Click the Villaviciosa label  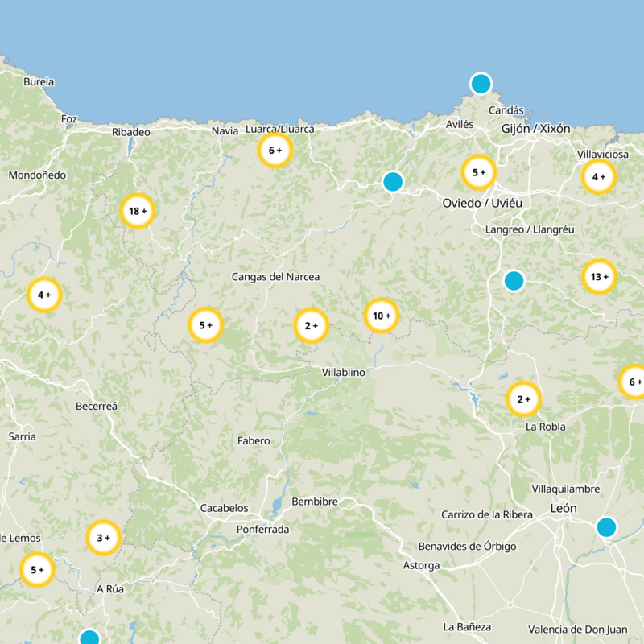pos(602,154)
